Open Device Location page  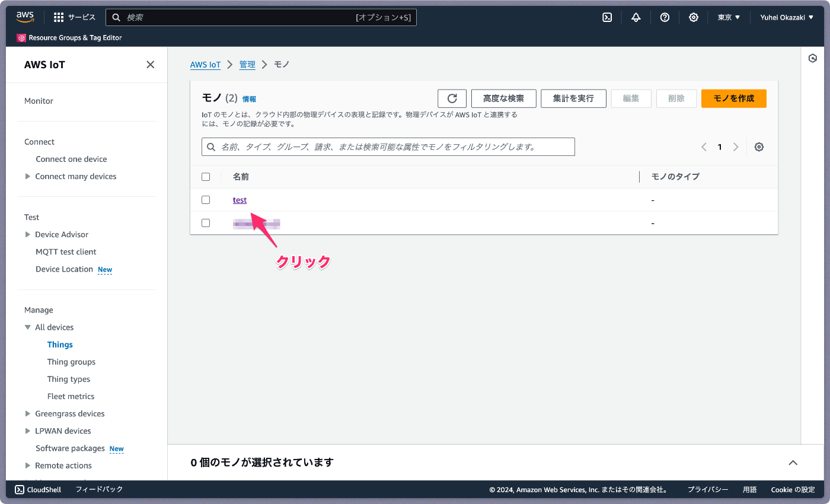coord(64,269)
